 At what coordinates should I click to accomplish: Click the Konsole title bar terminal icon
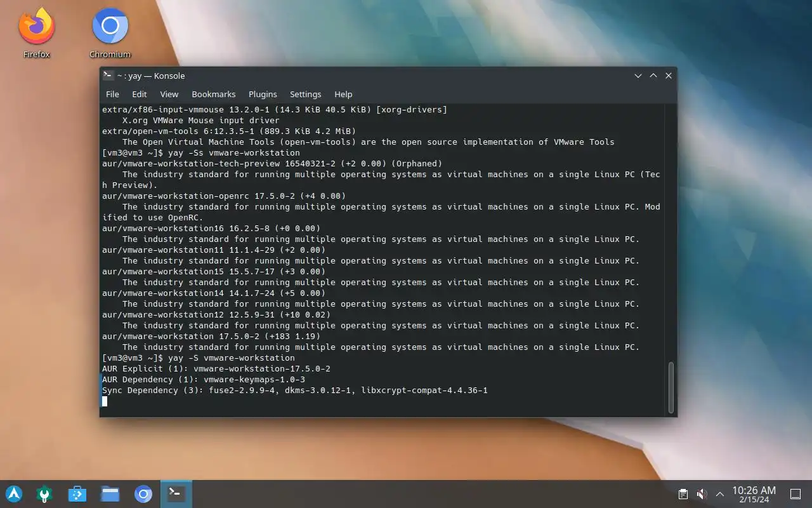click(108, 75)
